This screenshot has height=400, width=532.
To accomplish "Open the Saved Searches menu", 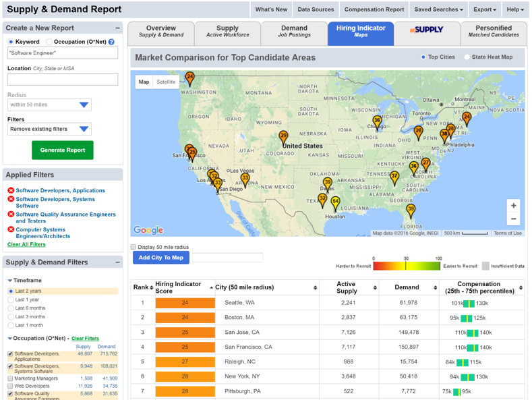I will pos(438,9).
